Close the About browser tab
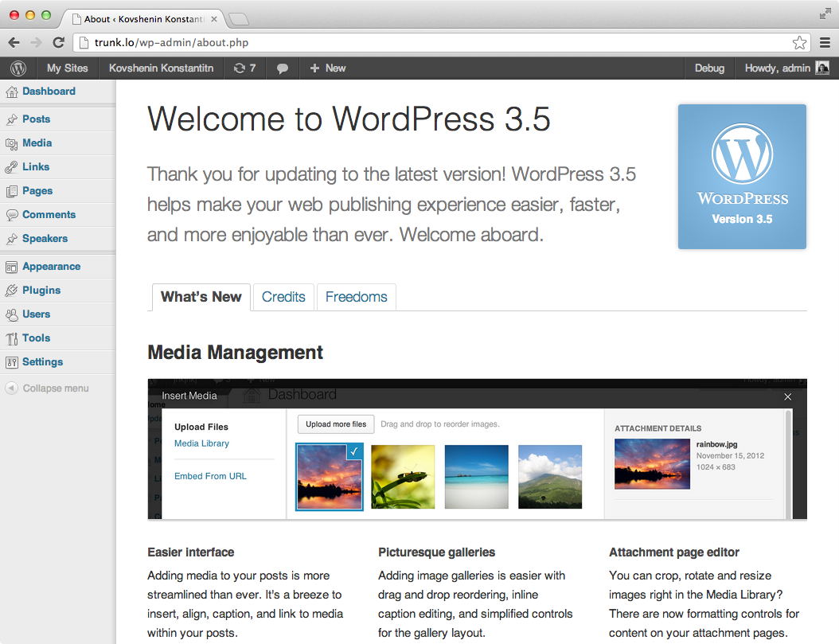The image size is (839, 644). [x=214, y=19]
